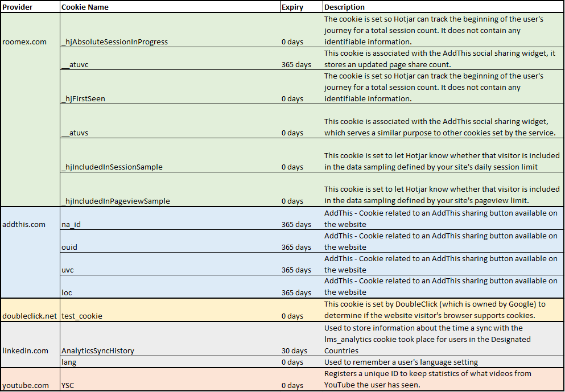565x392 pixels.
Task: Click the 365 days expiry for __atuvc
Action: (x=302, y=59)
